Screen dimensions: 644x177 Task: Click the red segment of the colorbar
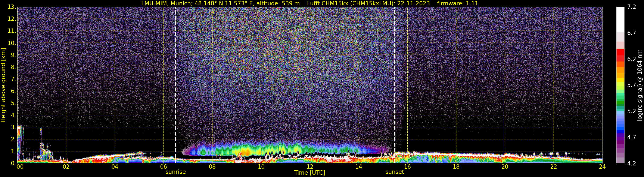click(620, 52)
